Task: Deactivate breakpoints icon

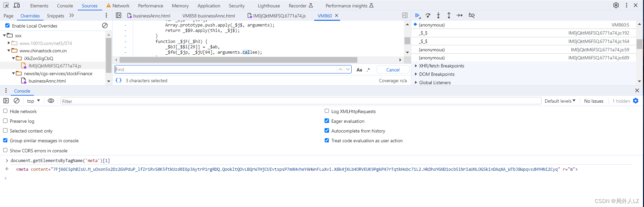Action: click(472, 15)
